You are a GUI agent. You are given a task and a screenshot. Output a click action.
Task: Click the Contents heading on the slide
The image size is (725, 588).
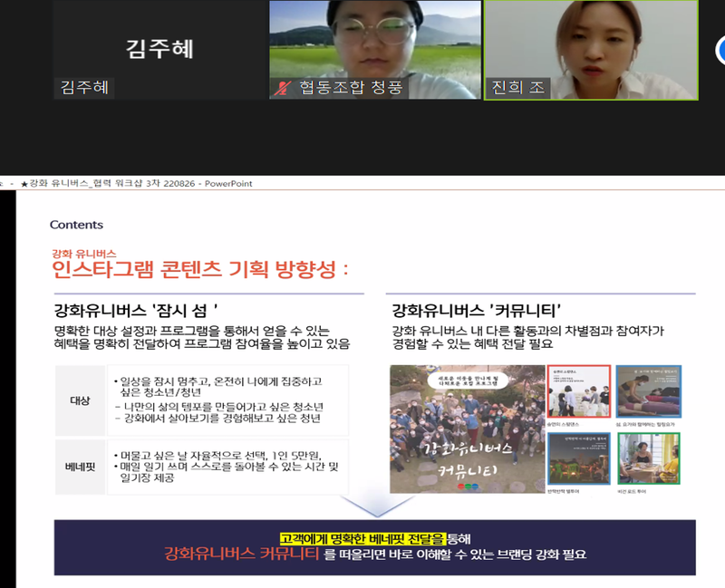tap(76, 225)
